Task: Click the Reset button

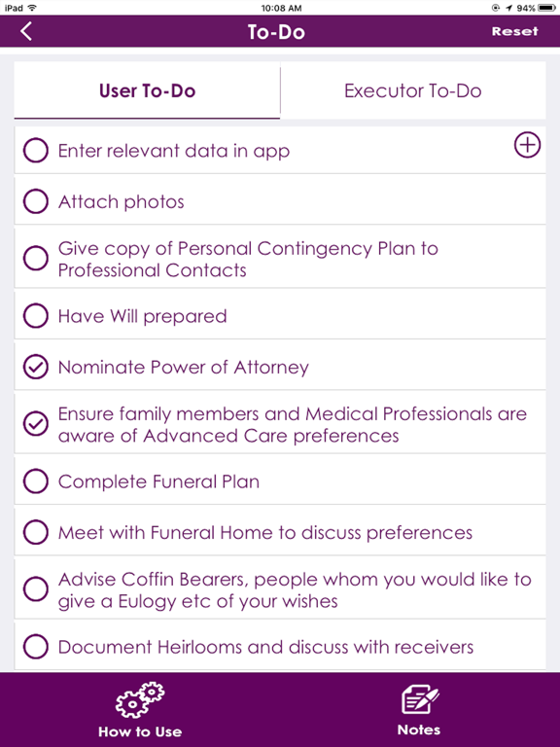Action: (514, 31)
